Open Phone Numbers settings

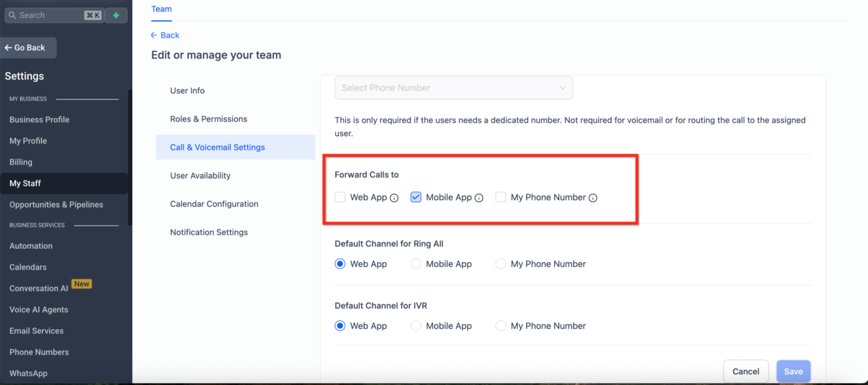tap(39, 352)
